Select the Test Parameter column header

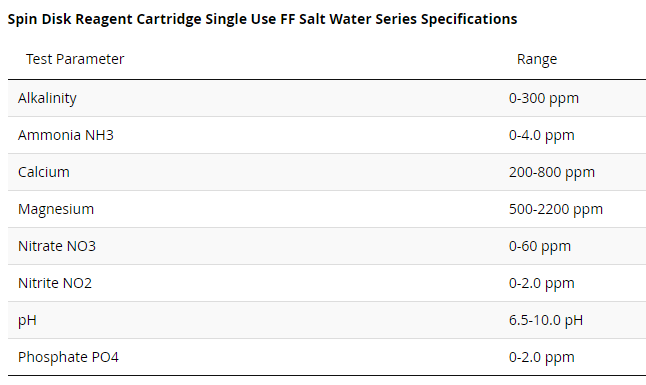point(75,59)
